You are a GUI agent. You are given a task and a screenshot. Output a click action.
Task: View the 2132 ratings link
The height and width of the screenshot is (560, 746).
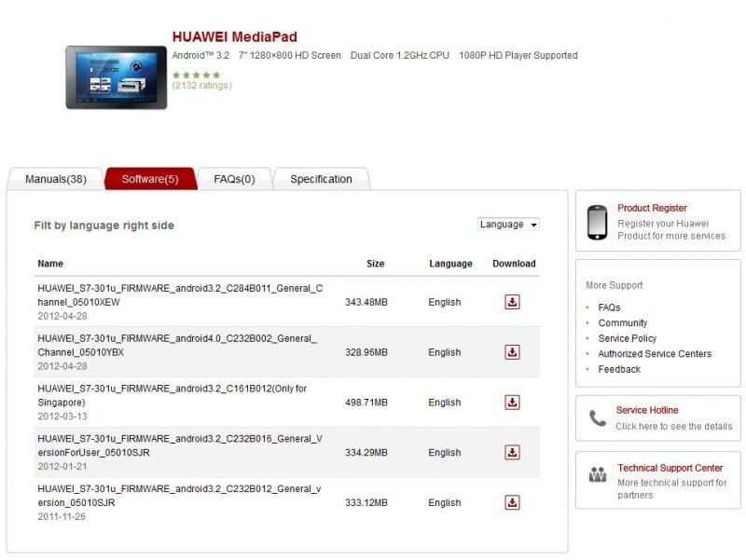tap(203, 85)
